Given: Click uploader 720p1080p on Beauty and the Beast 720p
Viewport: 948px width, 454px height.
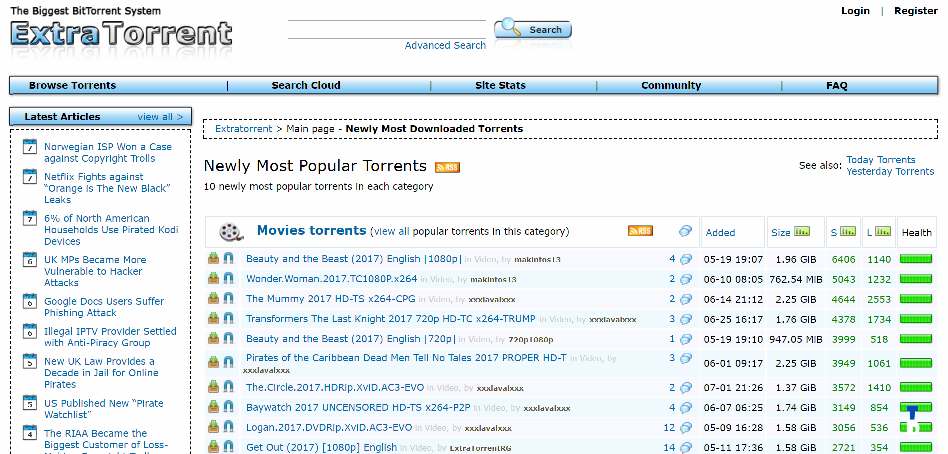Looking at the screenshot, I should coord(530,340).
